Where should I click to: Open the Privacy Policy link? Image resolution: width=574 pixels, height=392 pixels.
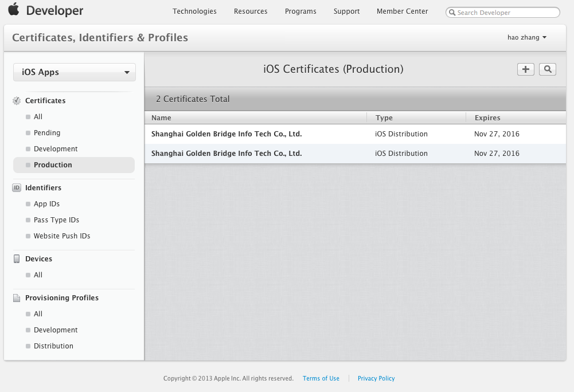coord(376,378)
